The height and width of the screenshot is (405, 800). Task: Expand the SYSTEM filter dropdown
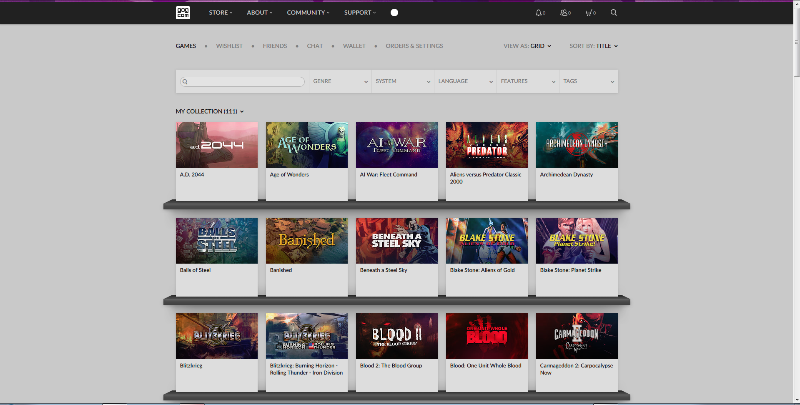[403, 82]
